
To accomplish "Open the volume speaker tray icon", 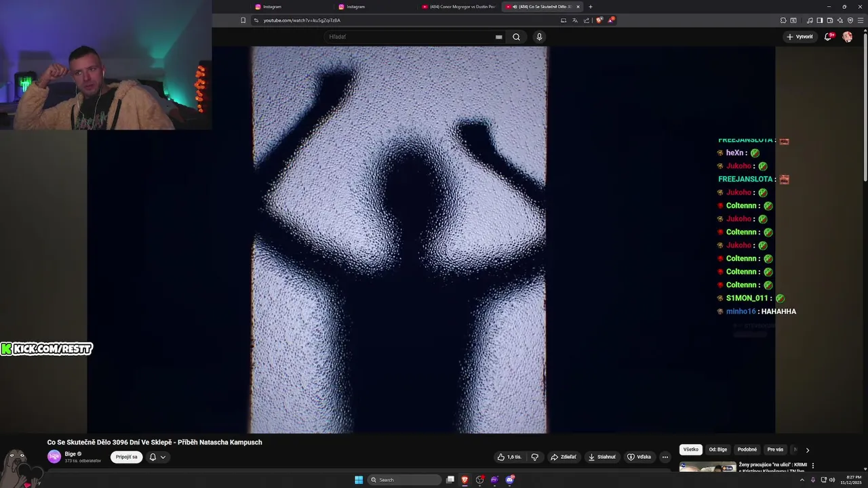I will [832, 480].
